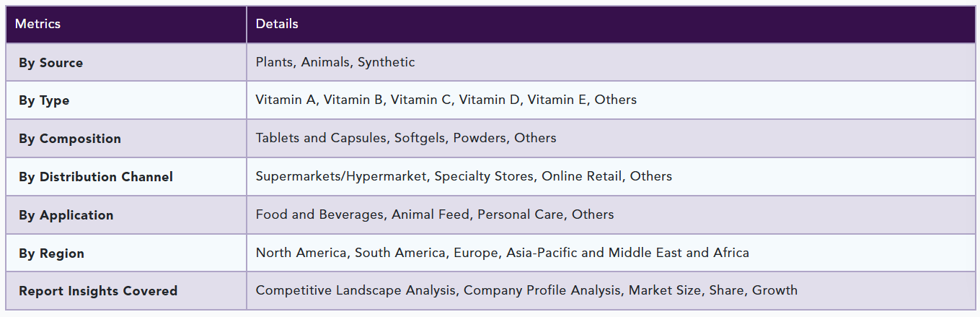Click the Metrics column header
Viewport: 980px width, 317px height.
click(37, 24)
